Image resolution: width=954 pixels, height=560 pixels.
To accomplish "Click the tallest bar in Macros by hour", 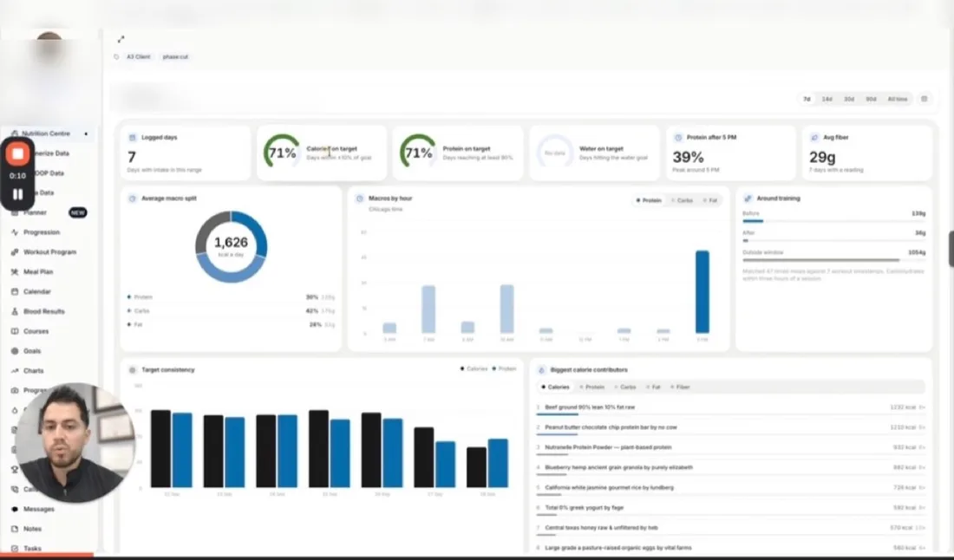I will click(702, 292).
